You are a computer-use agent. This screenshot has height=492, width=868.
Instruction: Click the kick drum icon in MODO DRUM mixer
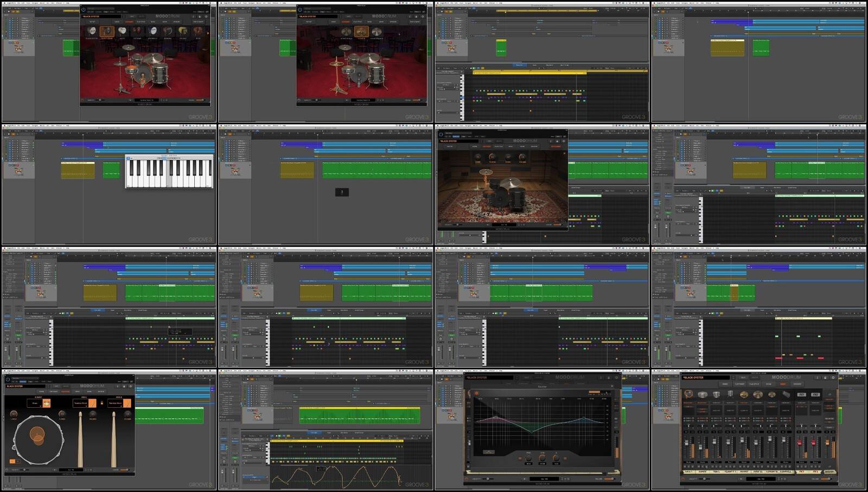[688, 394]
